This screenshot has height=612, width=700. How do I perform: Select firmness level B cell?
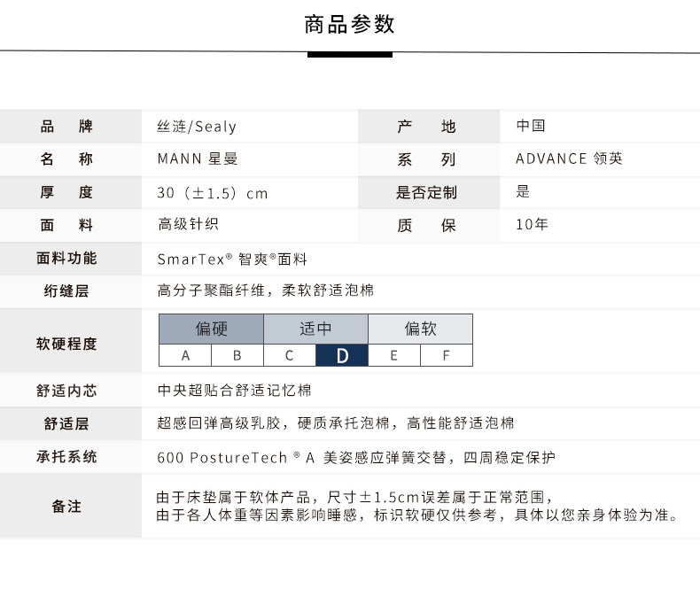click(x=237, y=355)
